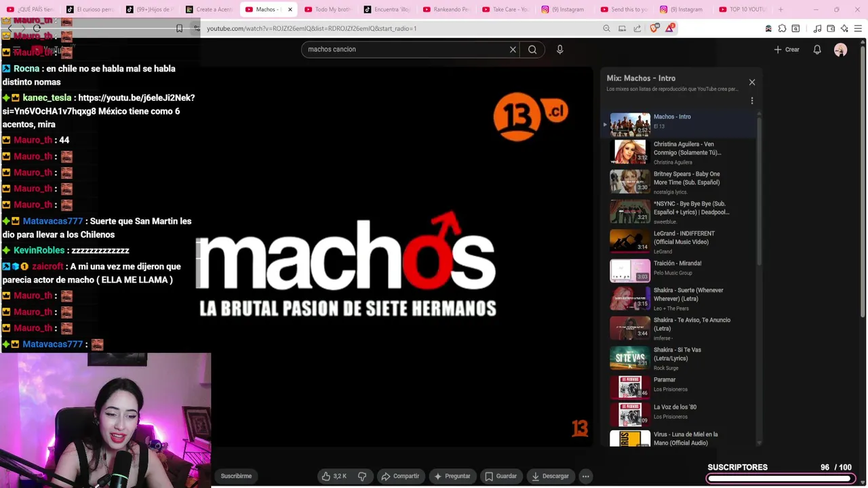Open the browser main hamburger menu

tap(858, 28)
